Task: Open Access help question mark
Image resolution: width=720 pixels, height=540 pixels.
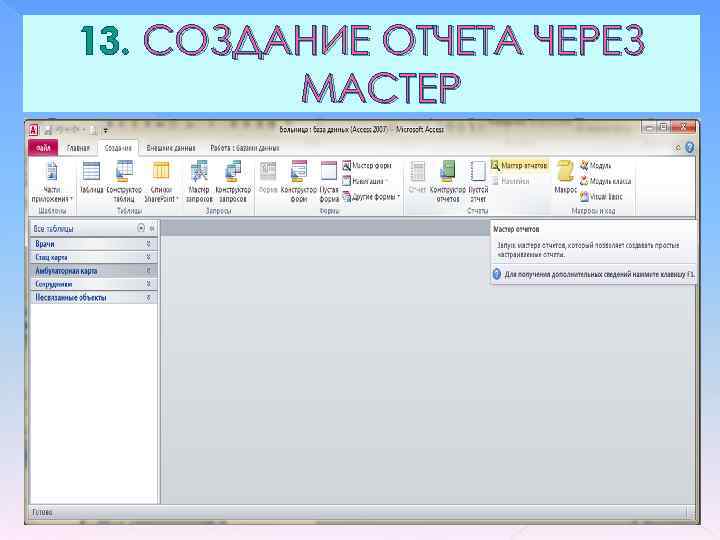Action: click(x=689, y=147)
